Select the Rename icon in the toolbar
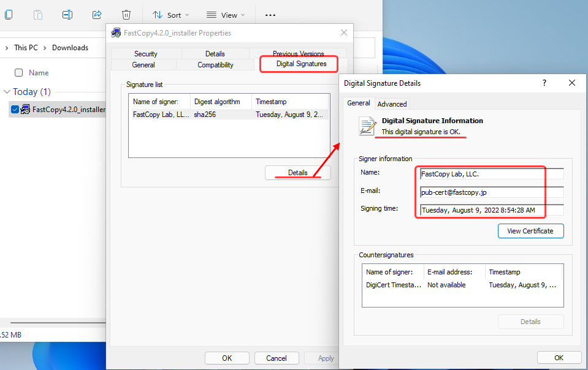Image resolution: width=588 pixels, height=370 pixels. [x=67, y=15]
